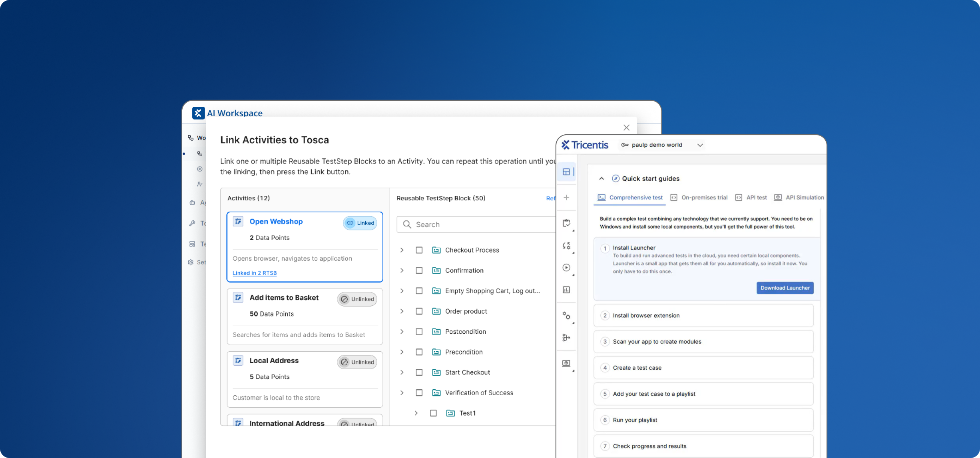The height and width of the screenshot is (458, 980).
Task: Click the folder icon next to Start Checkout
Action: pos(436,372)
